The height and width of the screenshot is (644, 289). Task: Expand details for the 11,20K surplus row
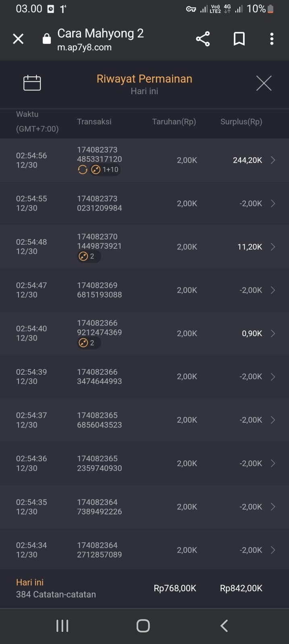click(273, 247)
